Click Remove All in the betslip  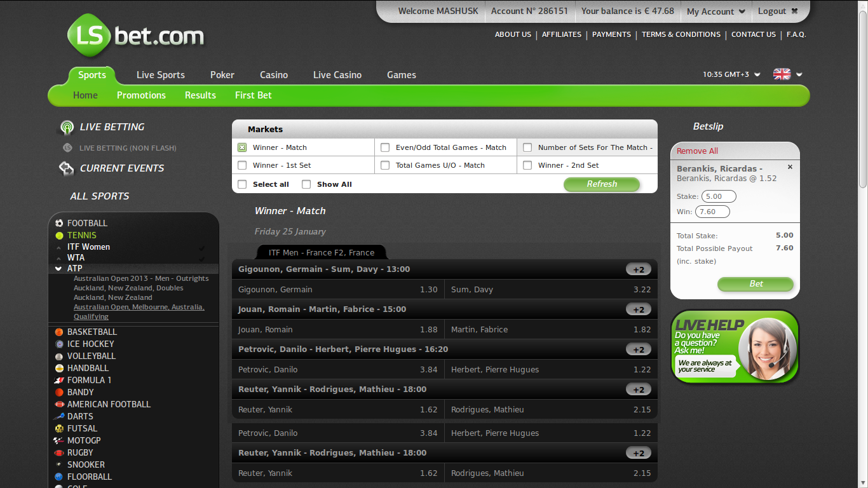(x=697, y=151)
